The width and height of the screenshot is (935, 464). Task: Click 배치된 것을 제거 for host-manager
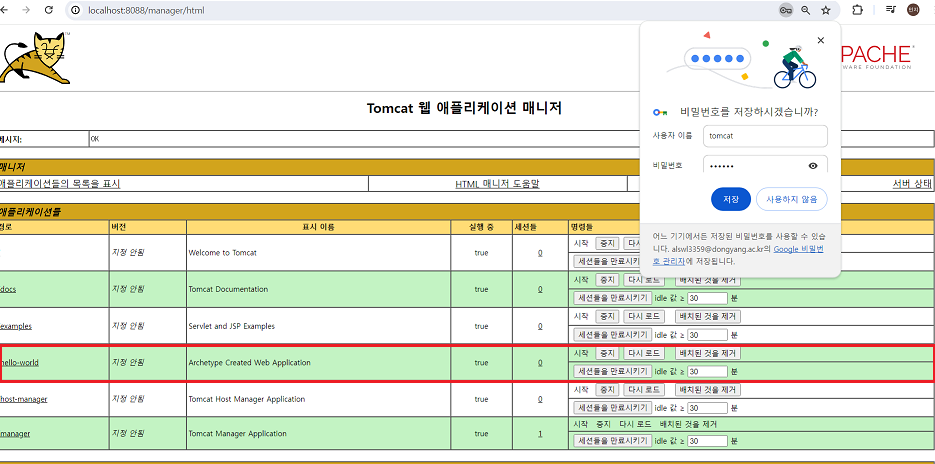[x=708, y=389]
